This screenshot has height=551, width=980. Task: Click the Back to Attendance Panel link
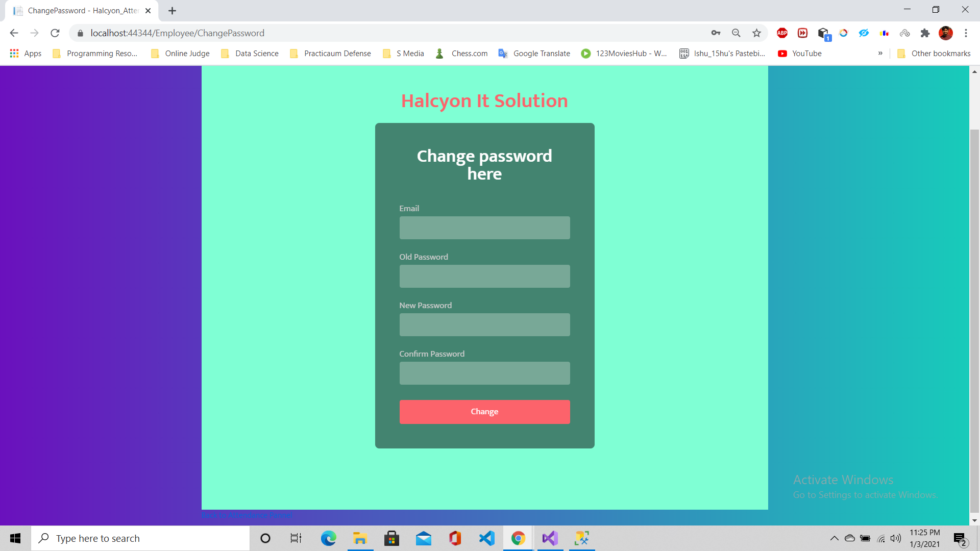(x=247, y=515)
